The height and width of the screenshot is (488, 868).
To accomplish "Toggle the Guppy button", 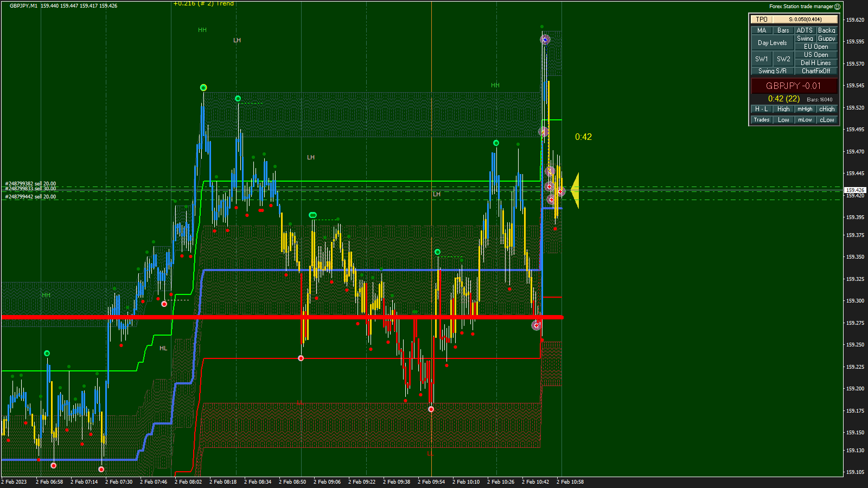I will click(827, 38).
